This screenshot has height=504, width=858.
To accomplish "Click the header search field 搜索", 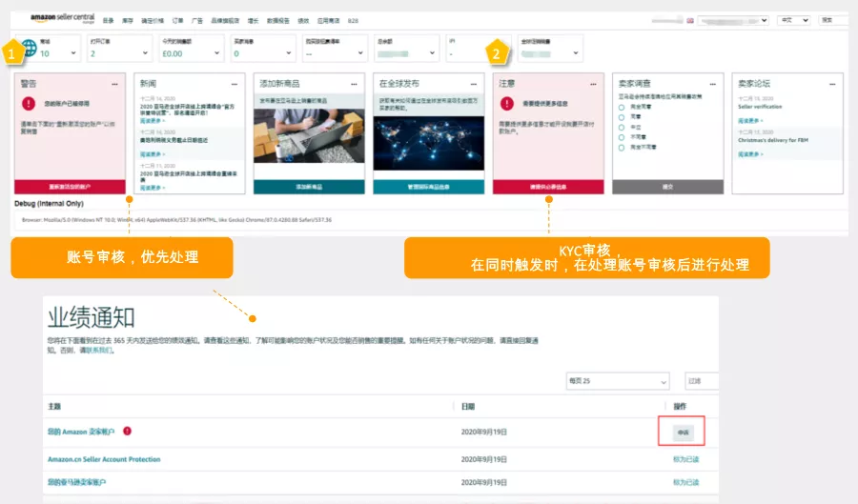I will 833,20.
